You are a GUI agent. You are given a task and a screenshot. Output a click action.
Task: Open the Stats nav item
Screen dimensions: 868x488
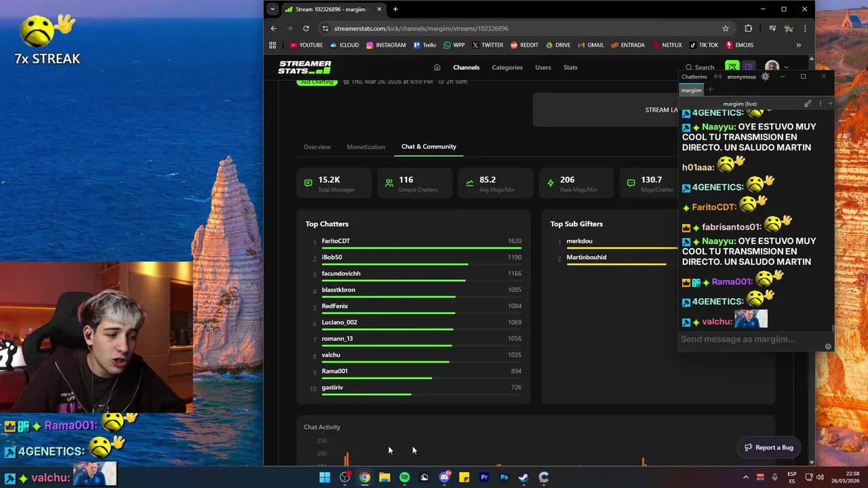pos(570,67)
